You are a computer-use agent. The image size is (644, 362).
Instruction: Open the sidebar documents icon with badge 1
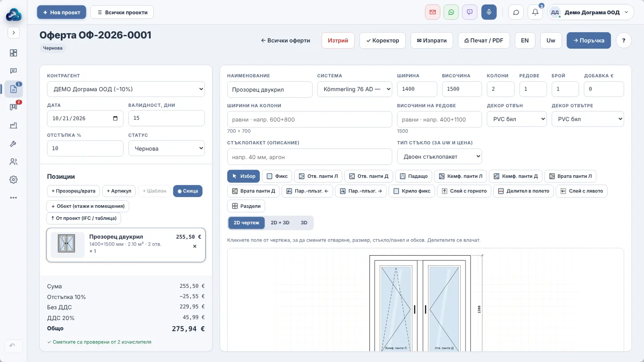(x=13, y=89)
